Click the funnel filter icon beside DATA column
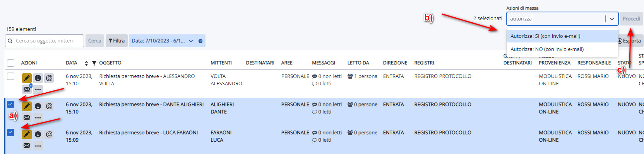Image resolution: width=644 pixels, height=154 pixels. pyautogui.click(x=94, y=63)
